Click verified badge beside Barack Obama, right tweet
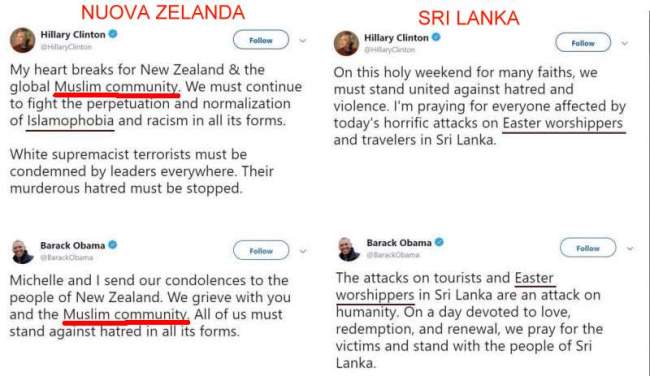Image resolution: width=650 pixels, height=376 pixels. click(439, 242)
